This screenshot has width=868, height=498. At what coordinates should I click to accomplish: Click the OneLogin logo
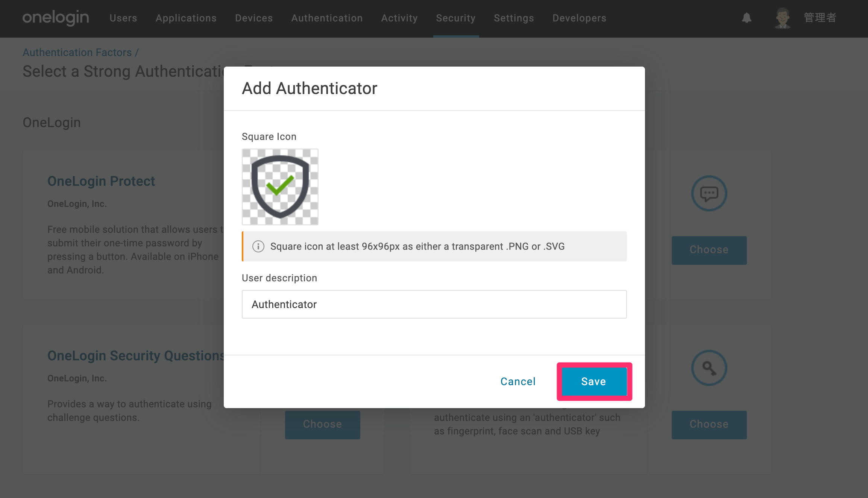pos(56,18)
